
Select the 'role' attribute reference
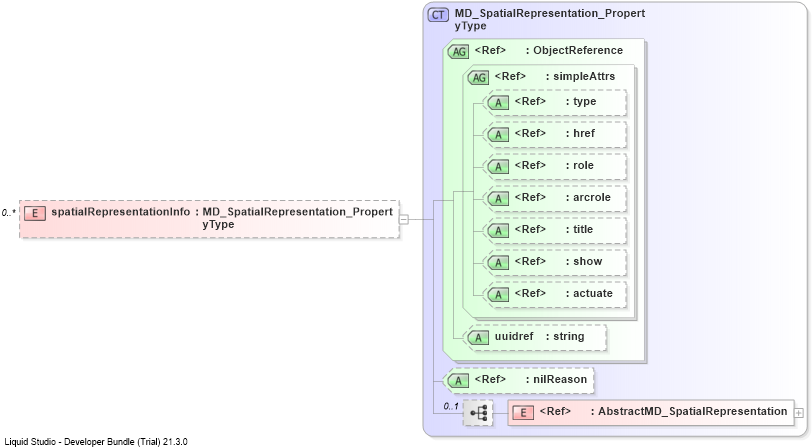click(x=554, y=165)
